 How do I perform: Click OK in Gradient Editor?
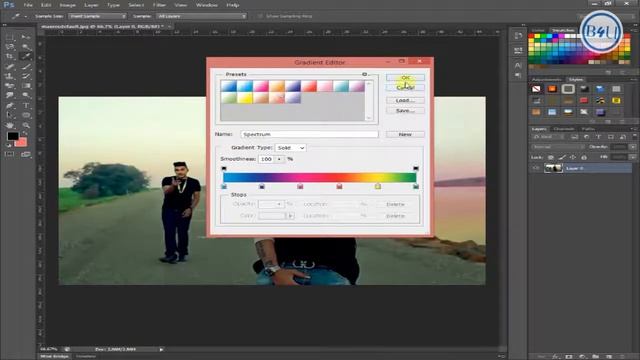click(405, 78)
